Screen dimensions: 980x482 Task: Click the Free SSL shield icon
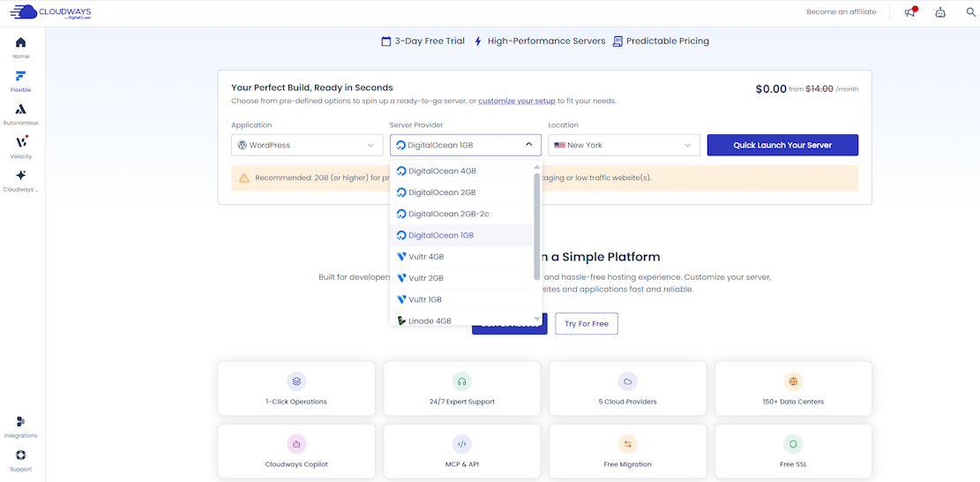point(793,444)
